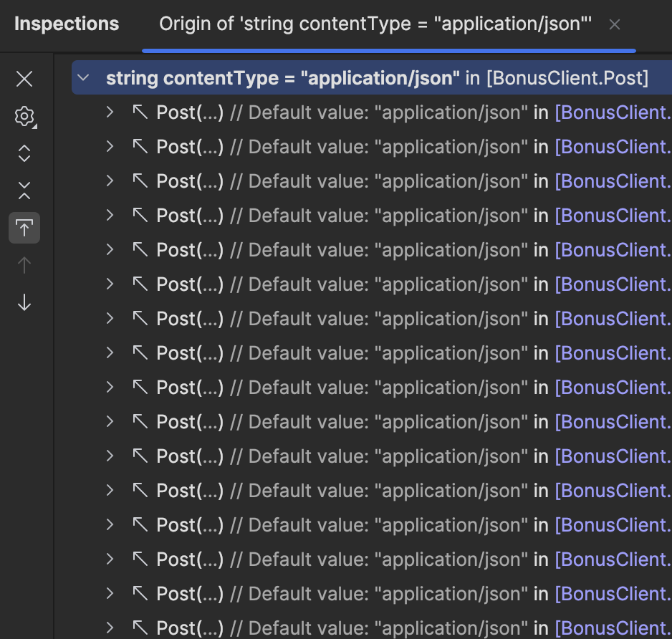The image size is (672, 639).
Task: Click the call-site arrow icon on first Post(...) row
Action: [140, 112]
